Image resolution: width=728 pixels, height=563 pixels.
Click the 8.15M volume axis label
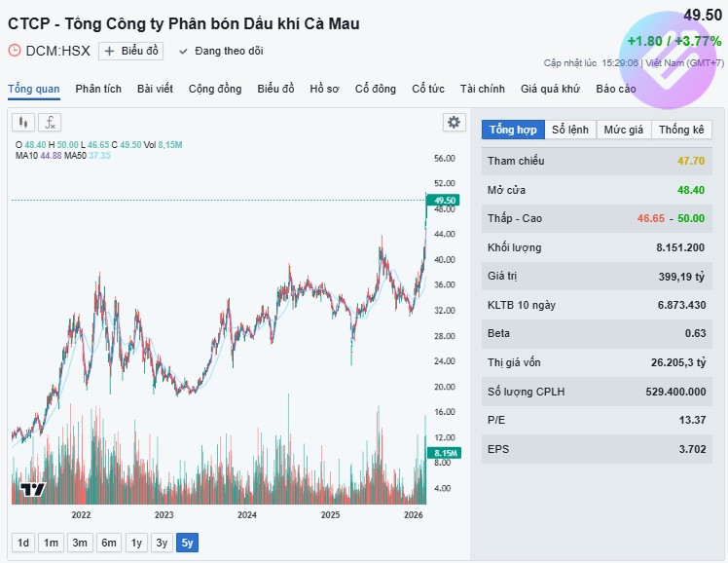pos(446,453)
